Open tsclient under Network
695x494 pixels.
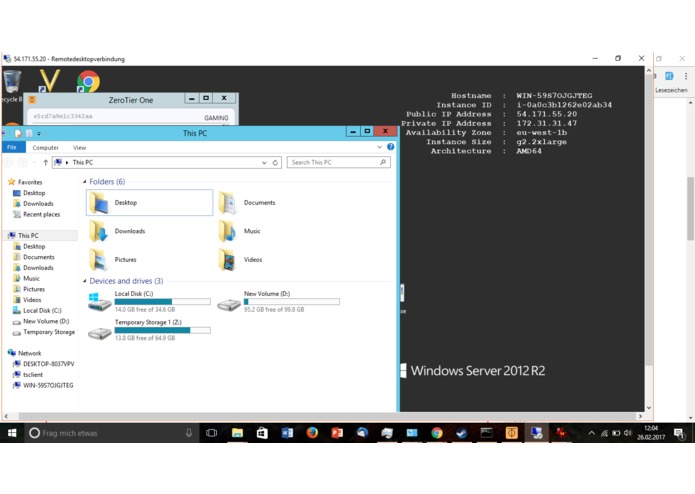coord(33,375)
